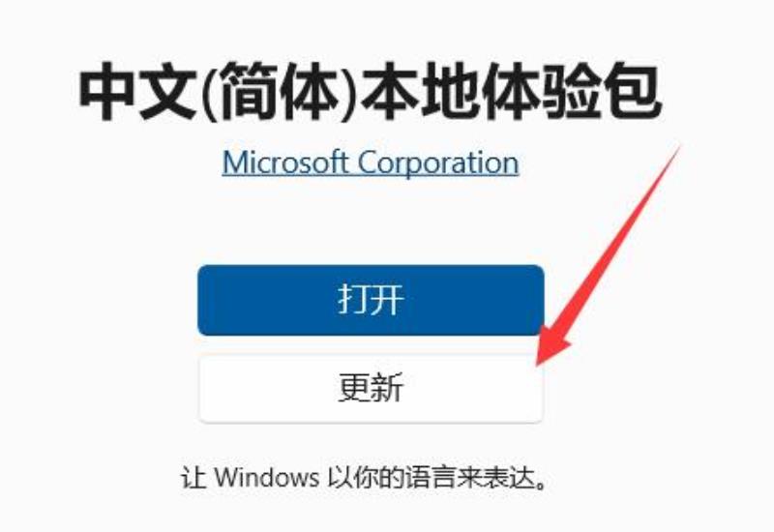Click the 中文 characters in the title
This screenshot has width=774, height=532.
(x=138, y=92)
